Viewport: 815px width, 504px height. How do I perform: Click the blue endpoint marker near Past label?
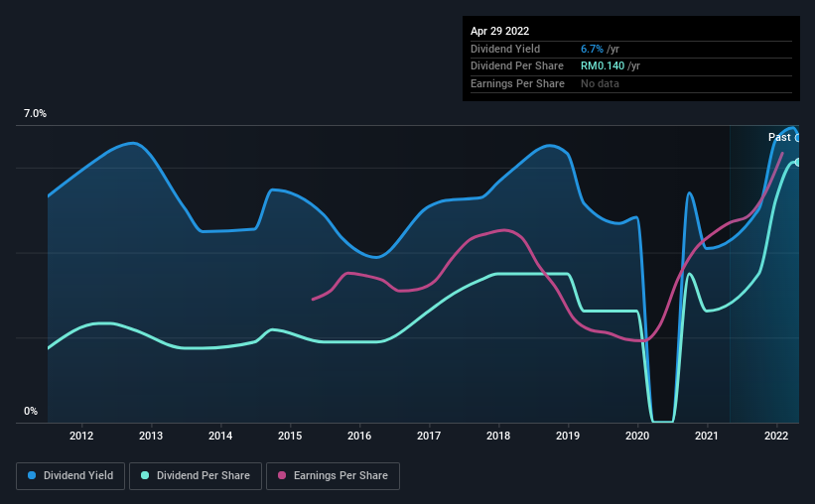[x=797, y=138]
